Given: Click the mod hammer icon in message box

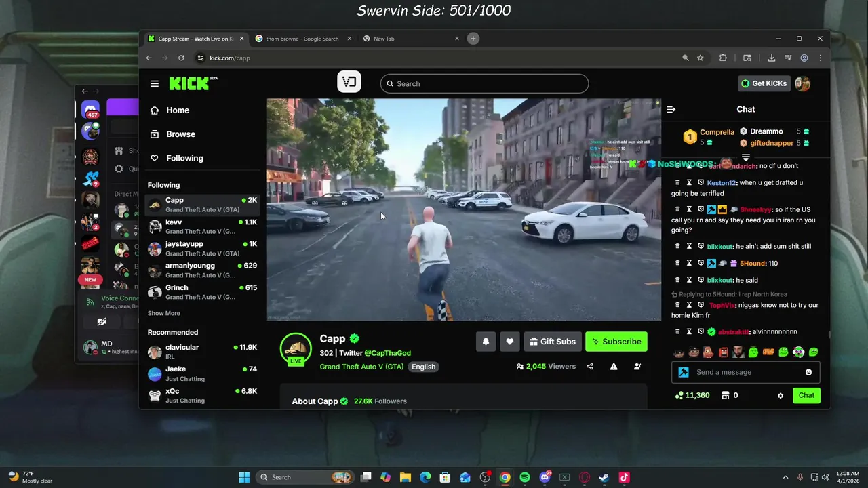Looking at the screenshot, I should (684, 372).
